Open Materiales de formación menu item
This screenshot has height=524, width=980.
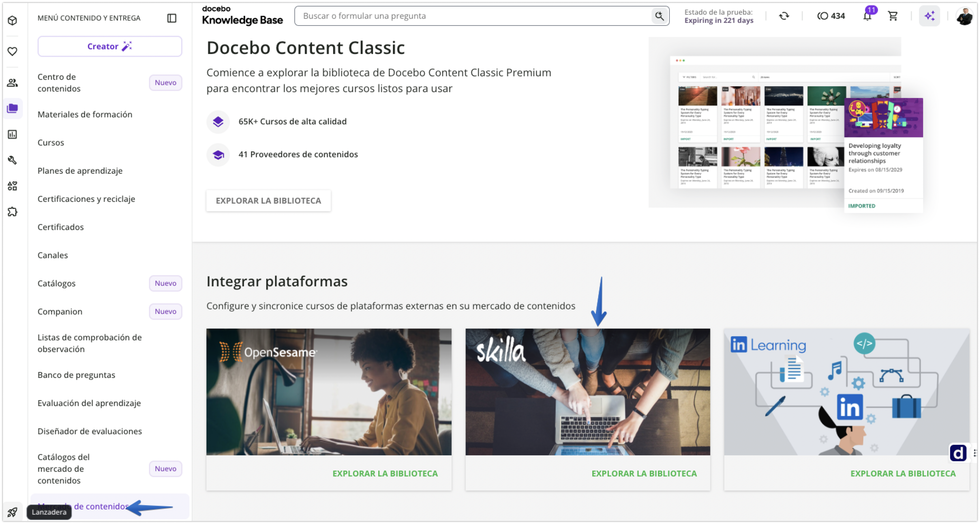[x=85, y=114]
